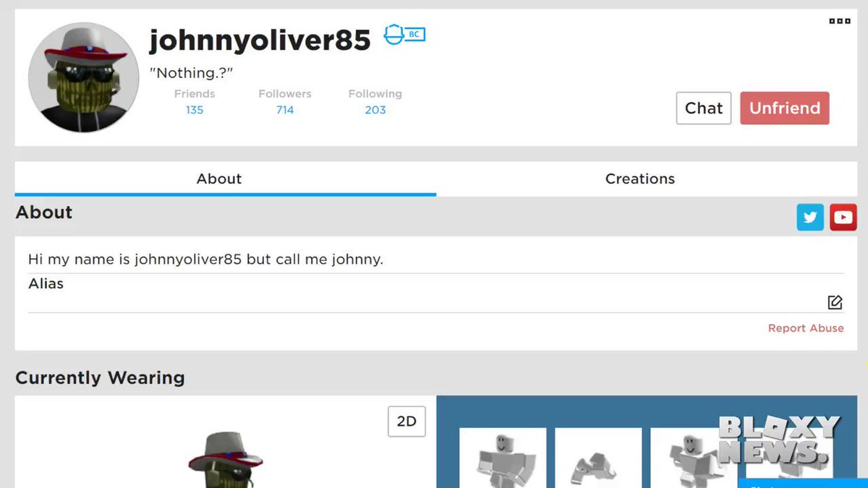Screen dimensions: 868x488
Task: Select the first worn item thumbnail
Action: coord(503,458)
